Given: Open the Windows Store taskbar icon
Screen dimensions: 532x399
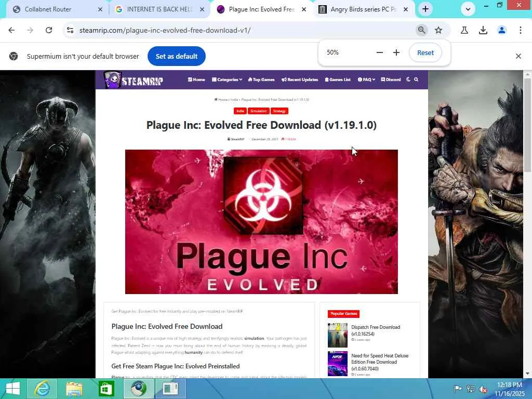Looking at the screenshot, I should click(x=106, y=389).
